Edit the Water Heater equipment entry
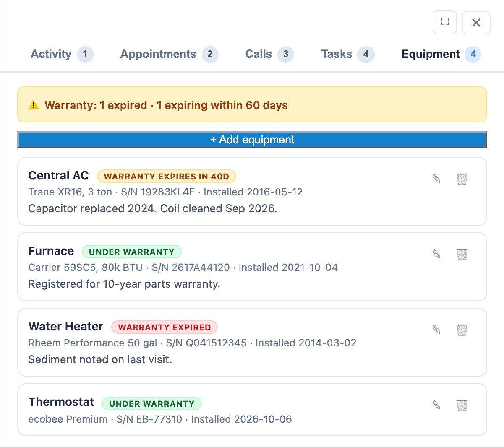This screenshot has height=447, width=504. 436,330
